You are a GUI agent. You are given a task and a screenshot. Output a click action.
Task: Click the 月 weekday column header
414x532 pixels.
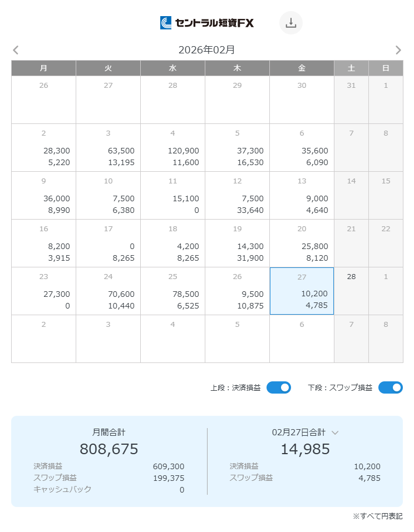[43, 68]
